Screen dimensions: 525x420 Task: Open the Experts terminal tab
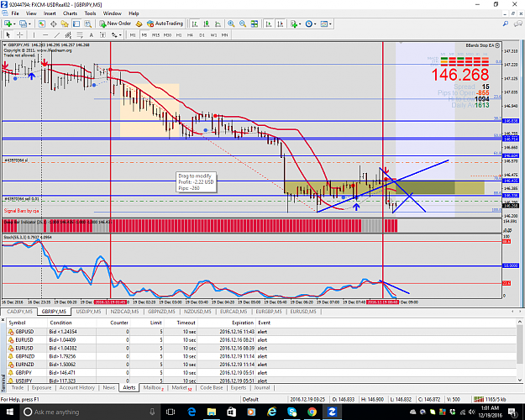tap(239, 387)
